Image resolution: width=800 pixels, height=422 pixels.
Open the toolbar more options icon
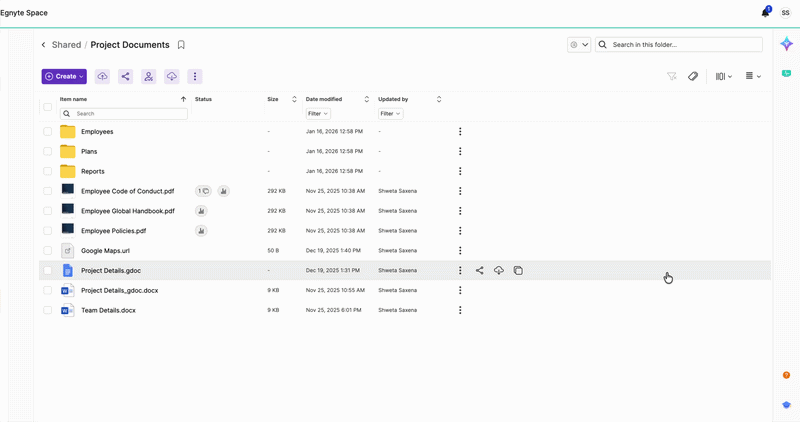click(195, 77)
